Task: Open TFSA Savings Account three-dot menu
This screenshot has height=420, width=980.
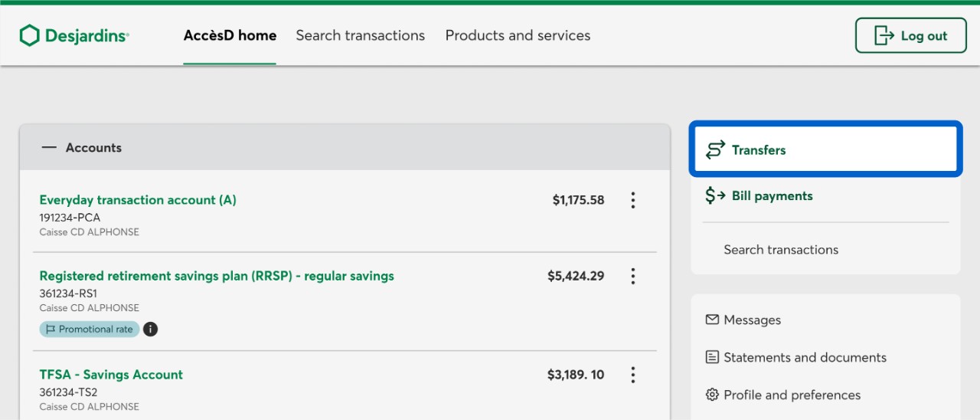Action: (x=633, y=375)
